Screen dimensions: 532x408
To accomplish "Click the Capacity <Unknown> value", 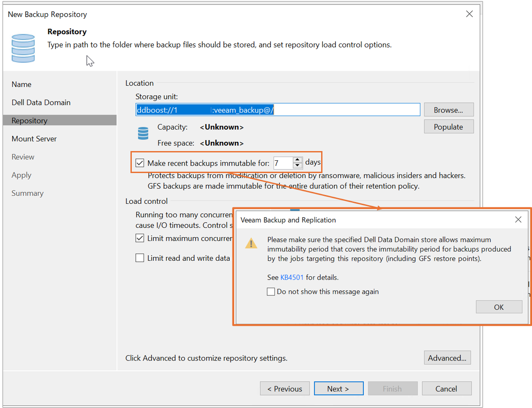I will click(222, 127).
